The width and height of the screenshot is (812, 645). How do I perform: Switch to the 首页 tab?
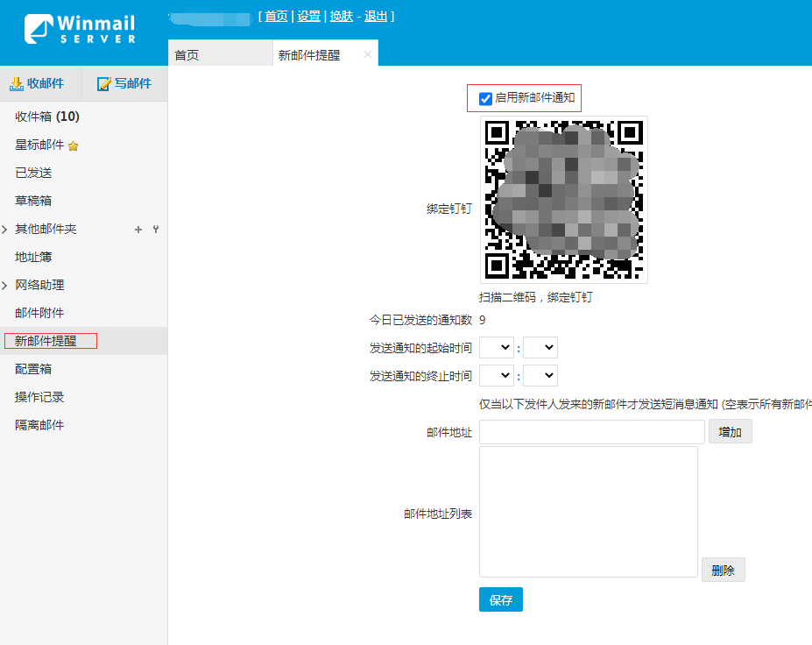coord(220,53)
